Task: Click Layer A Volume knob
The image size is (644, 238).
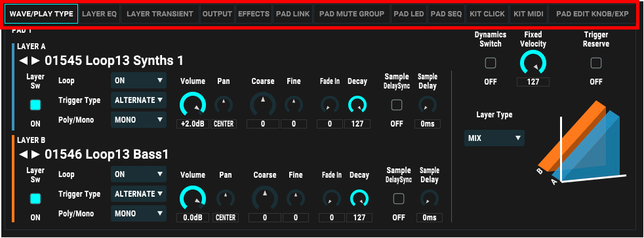Action: coord(193,104)
